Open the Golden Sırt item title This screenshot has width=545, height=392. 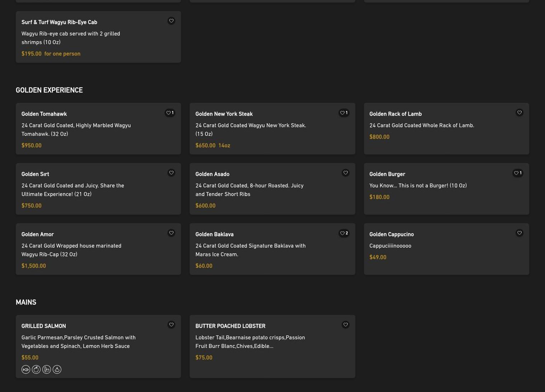35,174
